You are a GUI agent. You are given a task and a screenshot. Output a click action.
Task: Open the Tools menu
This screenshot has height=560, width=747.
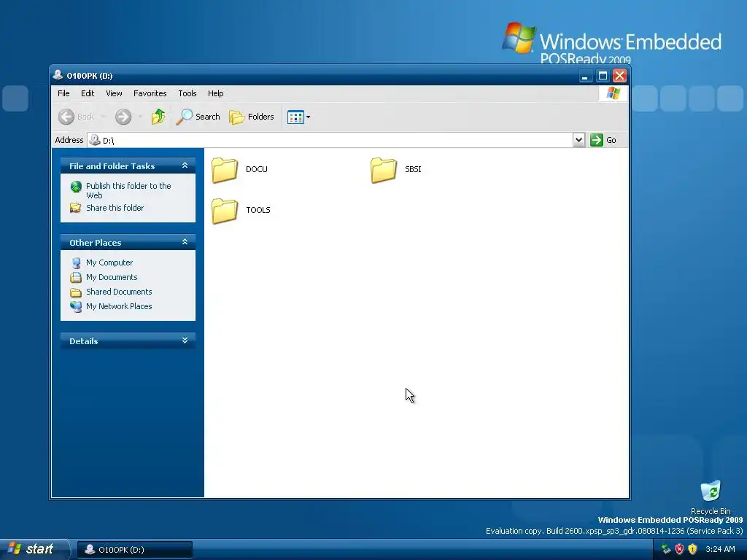coord(187,93)
